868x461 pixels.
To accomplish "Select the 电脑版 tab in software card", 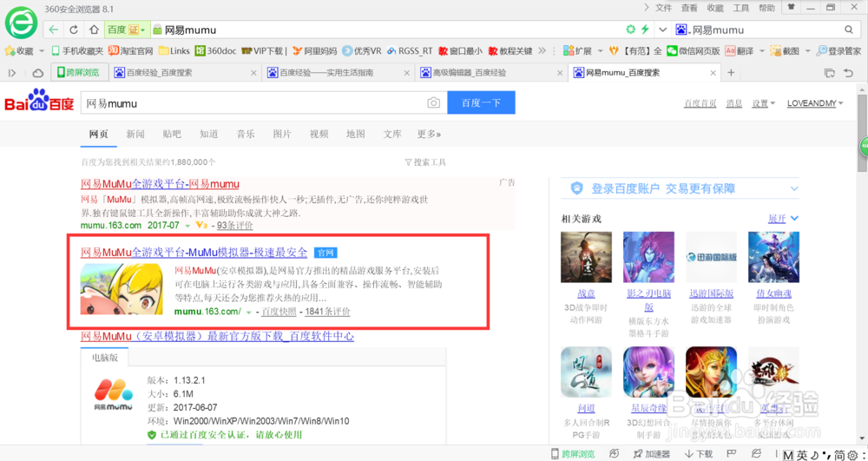I will [x=105, y=358].
